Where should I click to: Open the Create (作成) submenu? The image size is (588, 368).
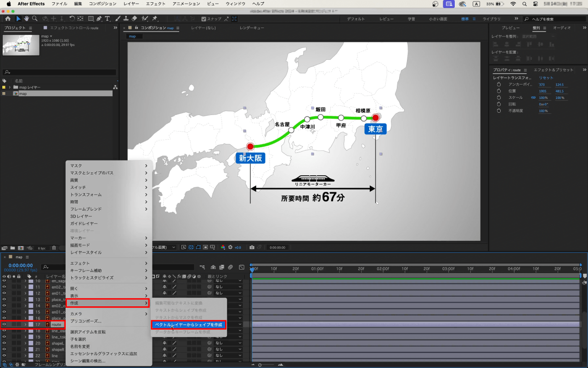(x=109, y=303)
